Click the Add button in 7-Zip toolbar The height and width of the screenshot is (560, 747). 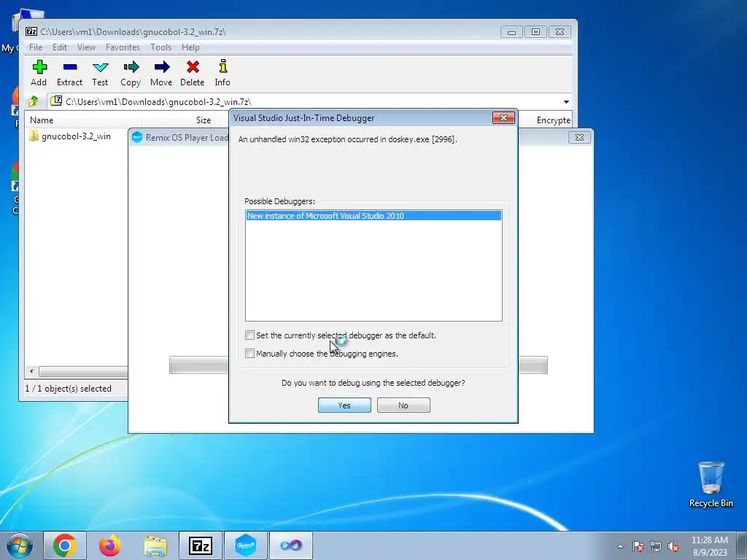[39, 73]
